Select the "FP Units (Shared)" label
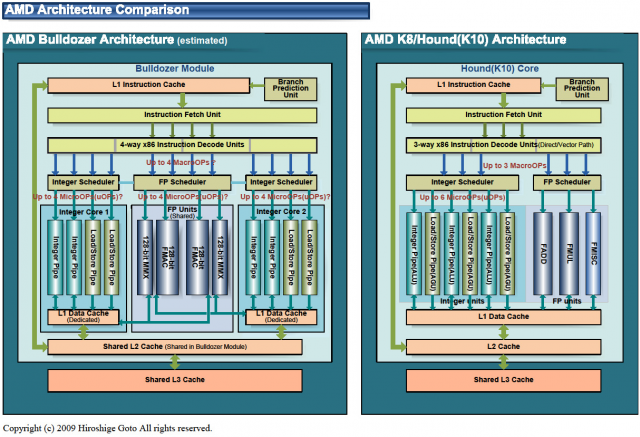 [182, 212]
